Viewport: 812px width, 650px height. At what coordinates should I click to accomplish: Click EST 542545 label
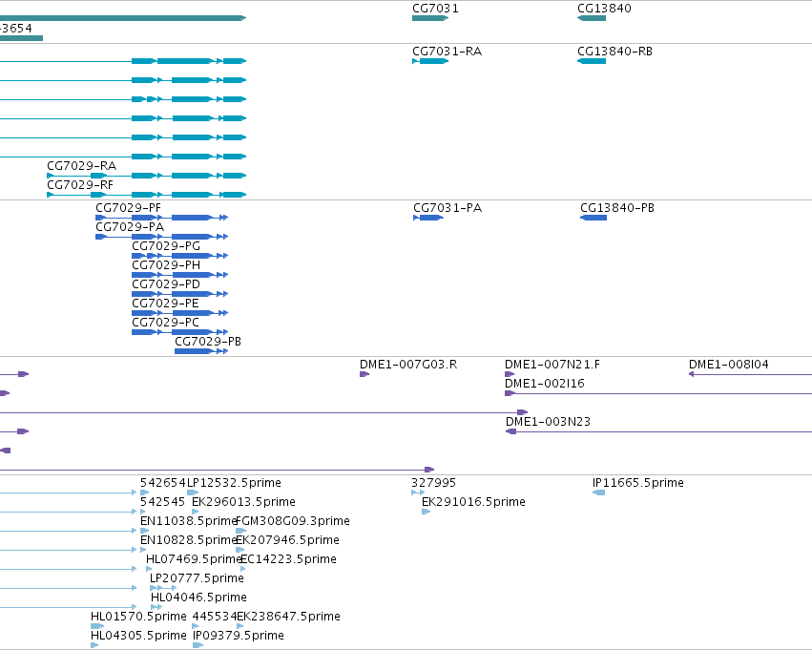(162, 502)
